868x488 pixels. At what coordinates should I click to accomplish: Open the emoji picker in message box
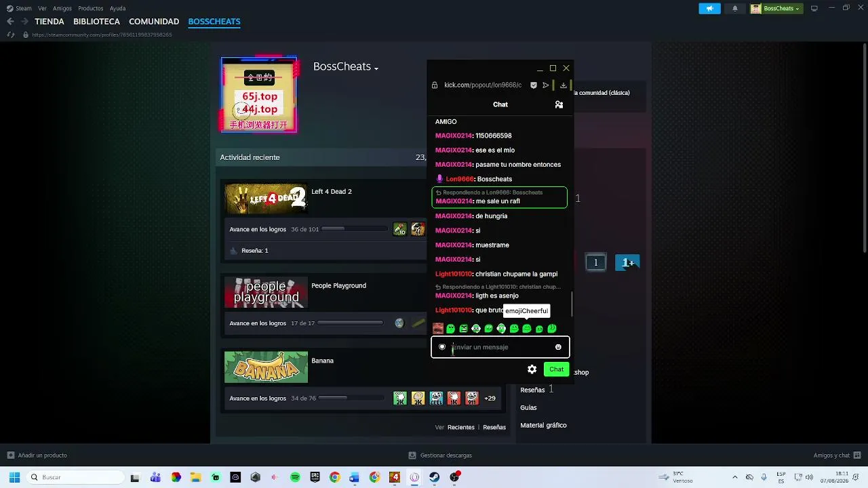click(x=558, y=347)
